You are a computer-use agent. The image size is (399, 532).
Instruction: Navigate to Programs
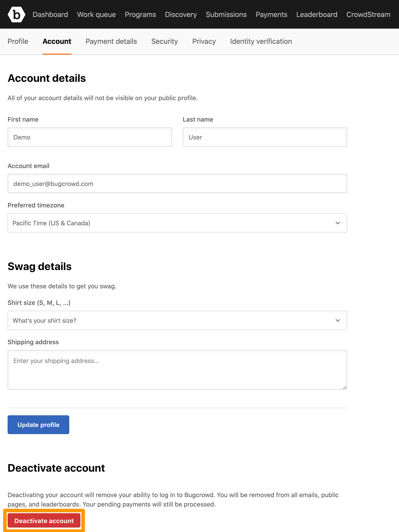140,15
